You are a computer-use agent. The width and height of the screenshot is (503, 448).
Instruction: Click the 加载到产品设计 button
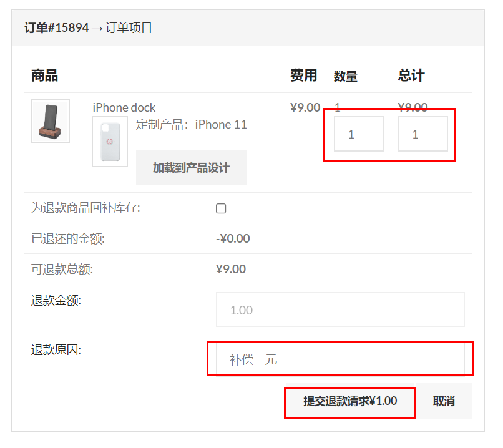point(191,167)
